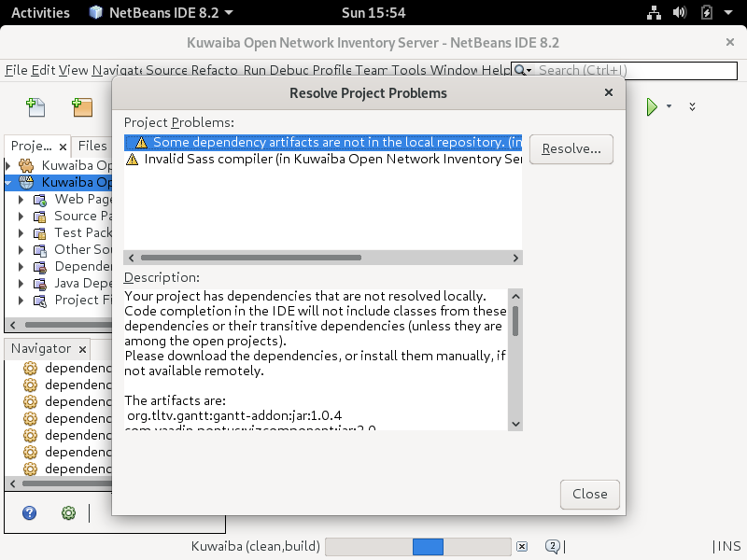Close the Resolve Project Problems dialog
The width and height of the screenshot is (747, 560).
609,92
